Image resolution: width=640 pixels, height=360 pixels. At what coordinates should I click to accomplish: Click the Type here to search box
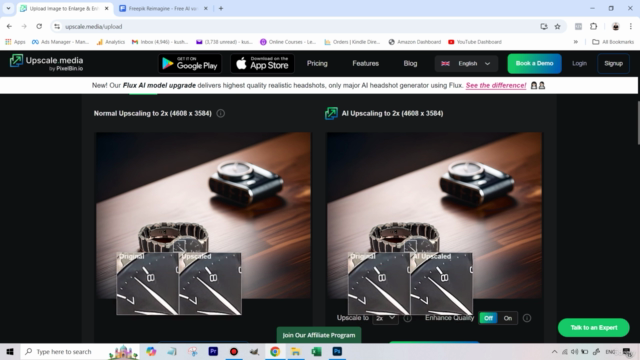coord(80,351)
